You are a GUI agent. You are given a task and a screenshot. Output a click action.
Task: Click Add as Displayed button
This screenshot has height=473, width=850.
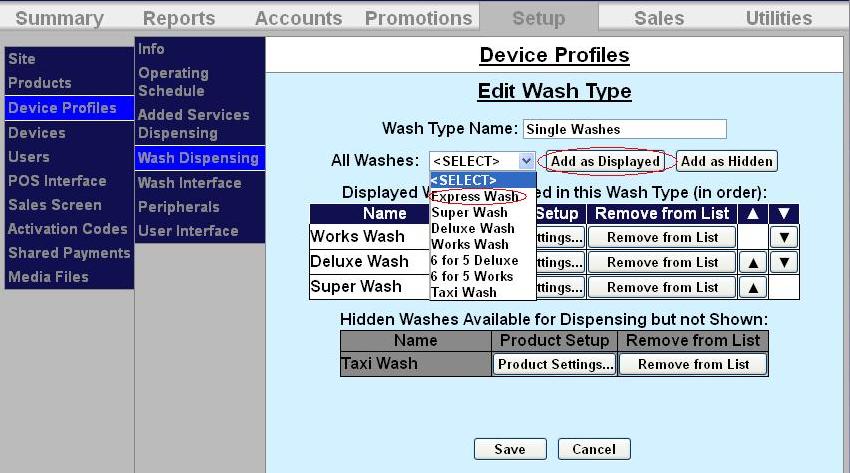point(606,161)
